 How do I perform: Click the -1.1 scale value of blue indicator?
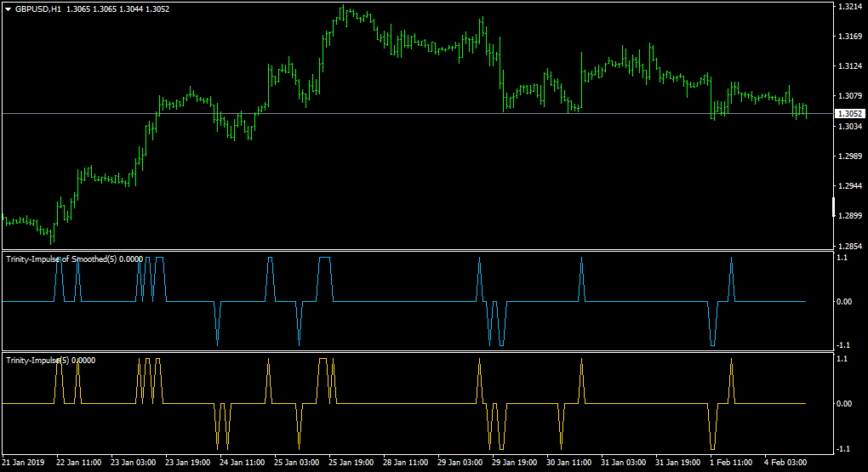pos(843,345)
